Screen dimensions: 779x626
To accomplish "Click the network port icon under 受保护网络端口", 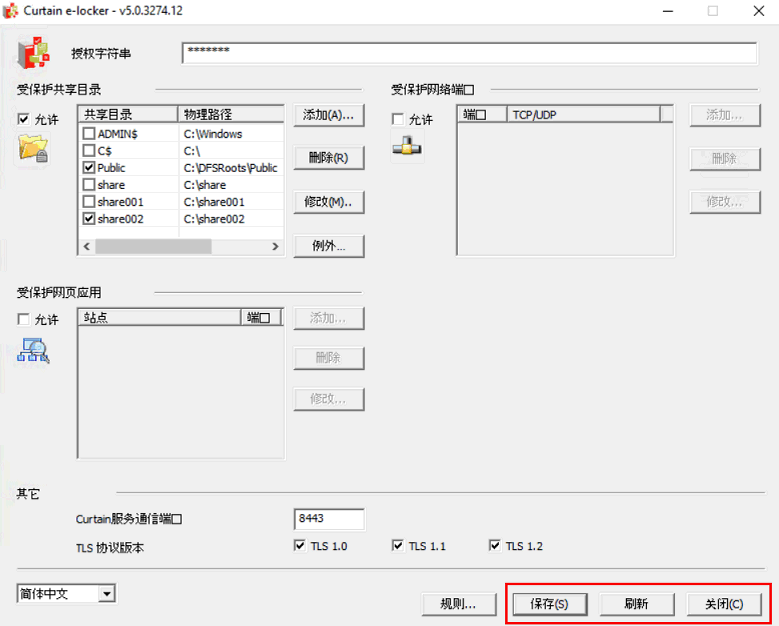I will (407, 146).
